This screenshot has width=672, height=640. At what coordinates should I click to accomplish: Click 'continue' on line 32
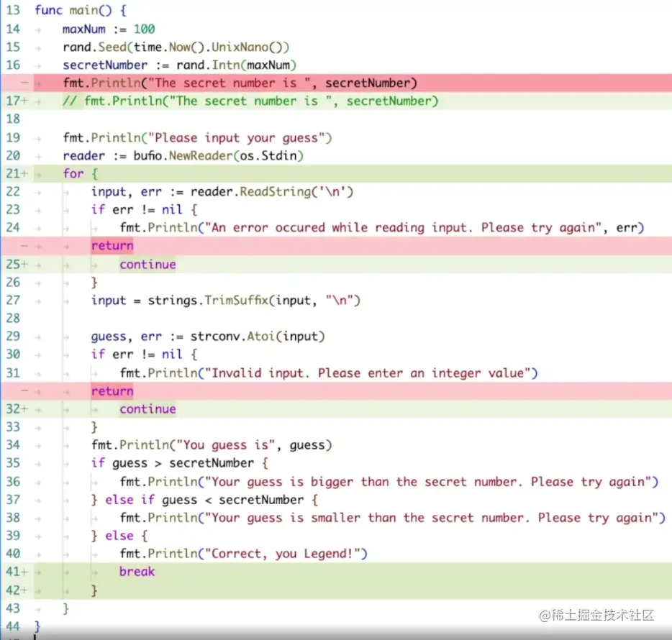[148, 410]
